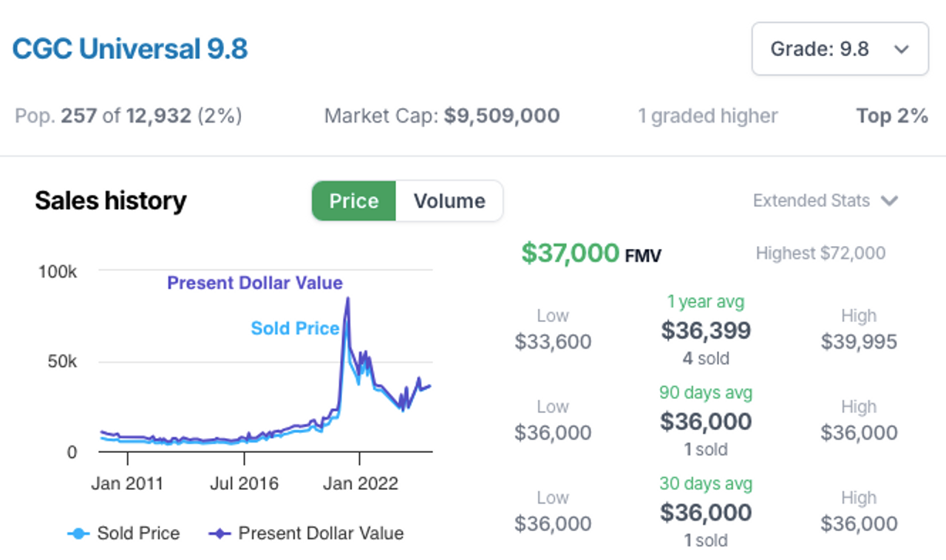This screenshot has width=946, height=560.
Task: Toggle Present Dollar Value series in legend
Action: (306, 533)
